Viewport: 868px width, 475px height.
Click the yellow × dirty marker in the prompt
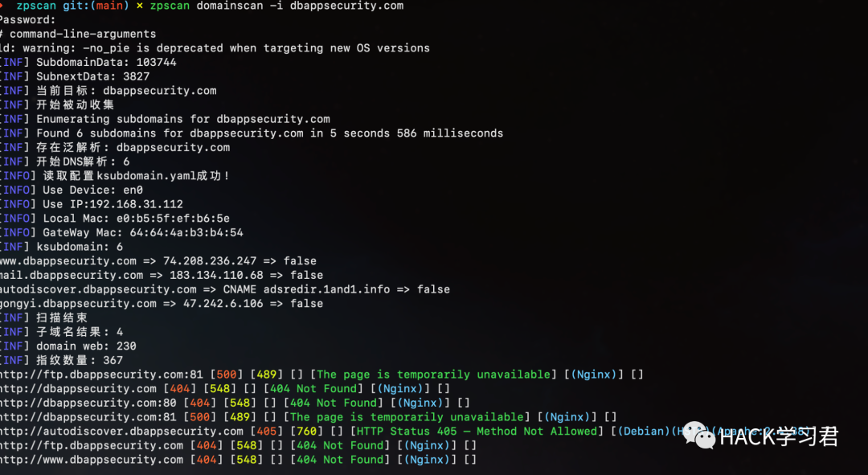[x=139, y=6]
